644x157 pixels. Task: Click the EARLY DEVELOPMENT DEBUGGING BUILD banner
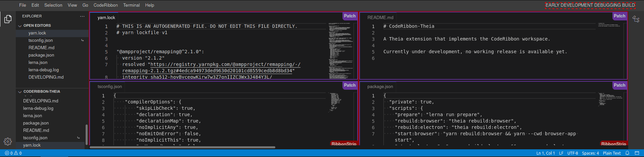click(590, 5)
